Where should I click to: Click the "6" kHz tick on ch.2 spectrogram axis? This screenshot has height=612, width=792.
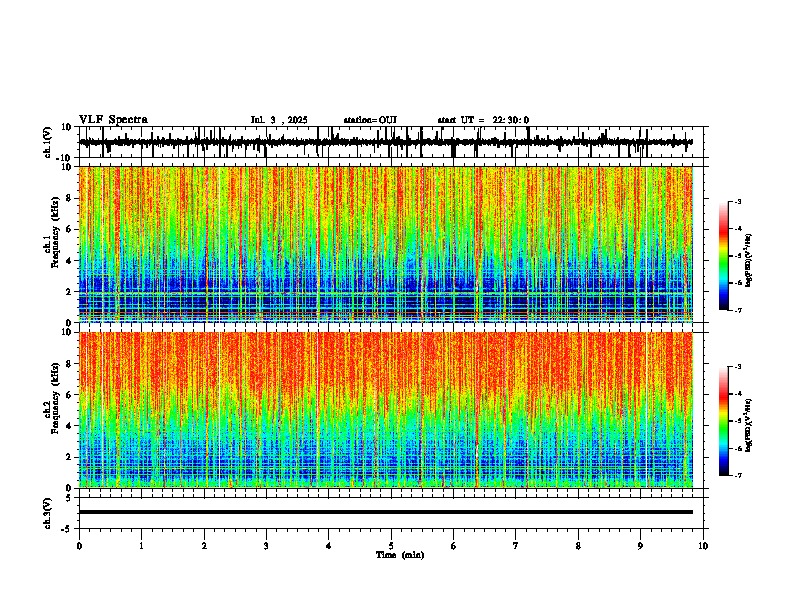[70, 394]
